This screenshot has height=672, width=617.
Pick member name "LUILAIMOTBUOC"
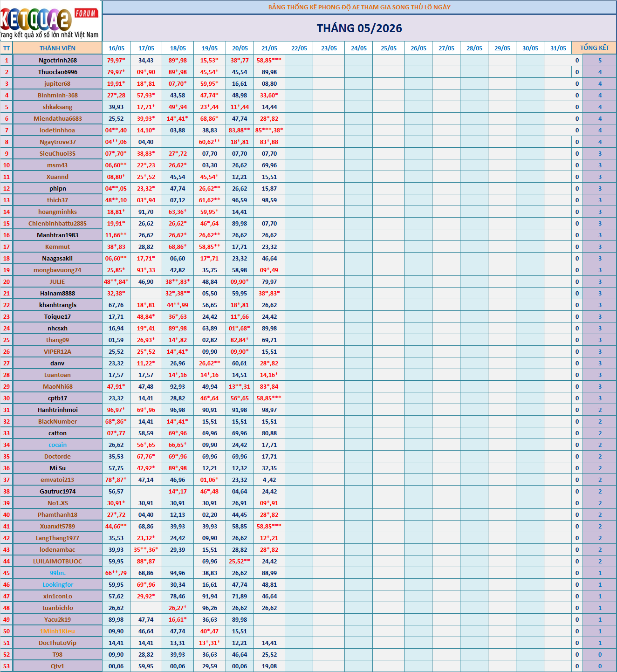[x=57, y=561]
